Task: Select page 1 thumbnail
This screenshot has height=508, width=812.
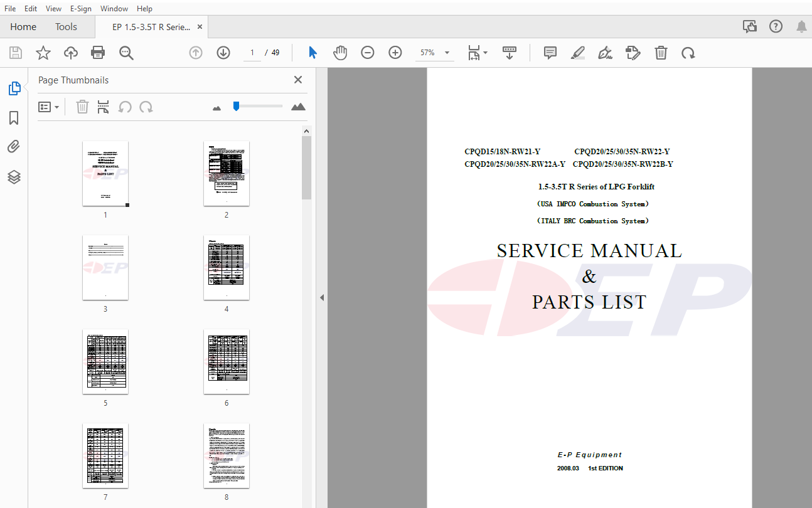Action: (x=105, y=174)
